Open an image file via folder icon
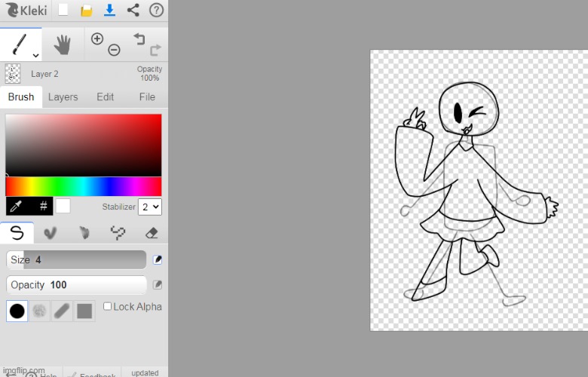This screenshot has width=588, height=377. 86,11
